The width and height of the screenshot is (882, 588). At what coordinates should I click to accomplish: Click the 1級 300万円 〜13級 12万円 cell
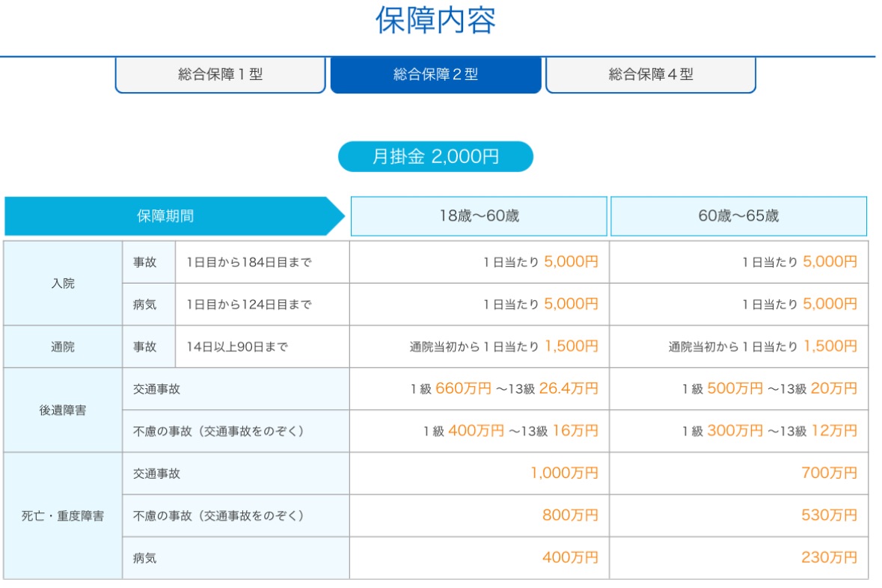[x=769, y=431]
